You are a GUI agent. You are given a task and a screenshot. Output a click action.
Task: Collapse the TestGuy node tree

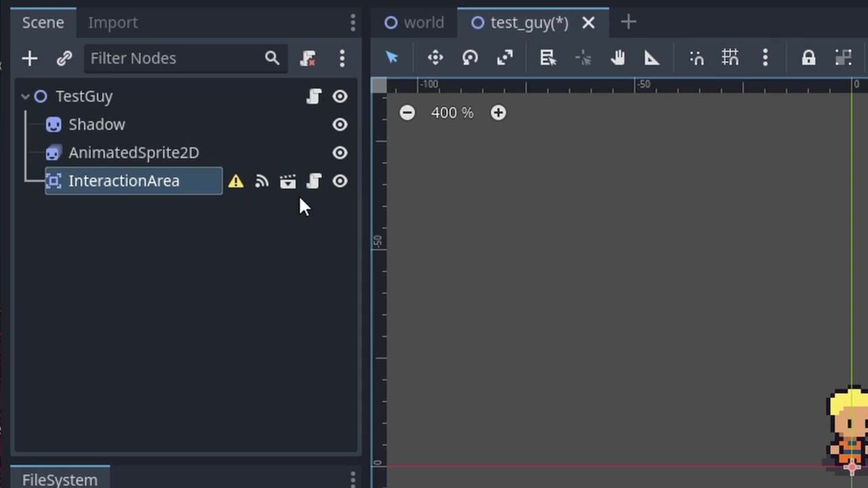coord(25,96)
